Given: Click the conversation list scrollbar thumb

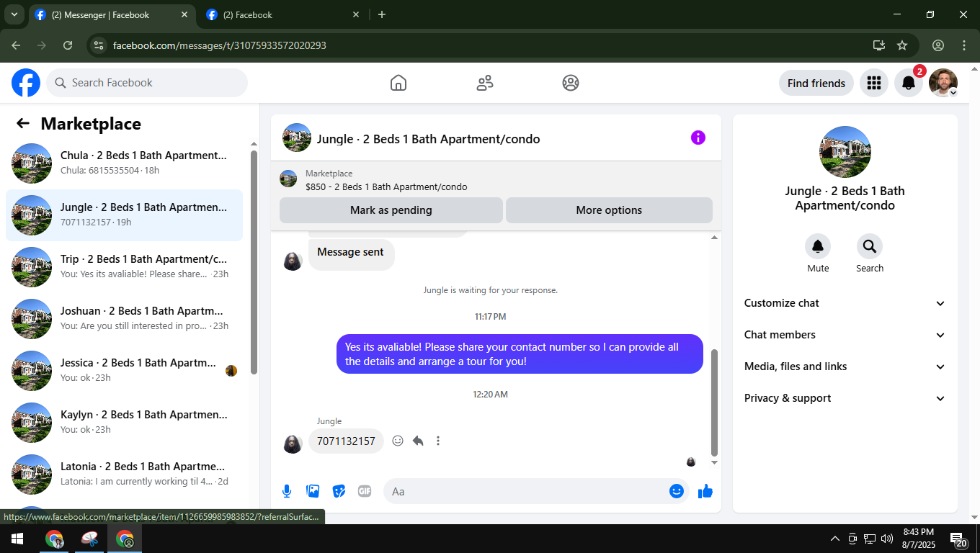Looking at the screenshot, I should coord(254,262).
